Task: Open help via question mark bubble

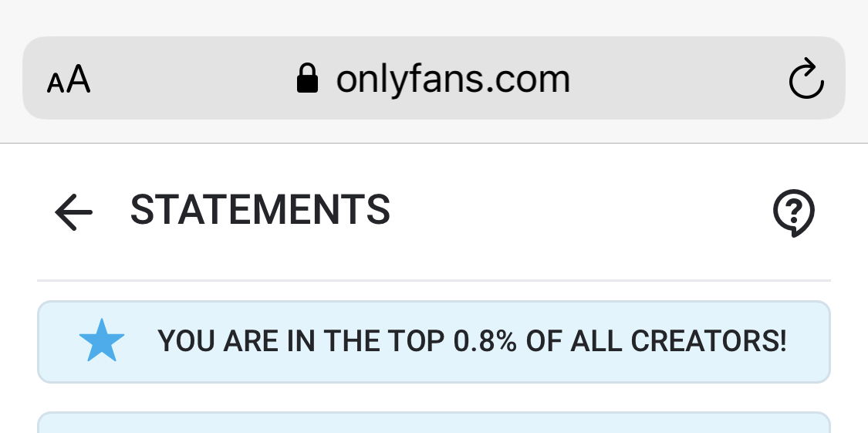Action: pyautogui.click(x=793, y=212)
